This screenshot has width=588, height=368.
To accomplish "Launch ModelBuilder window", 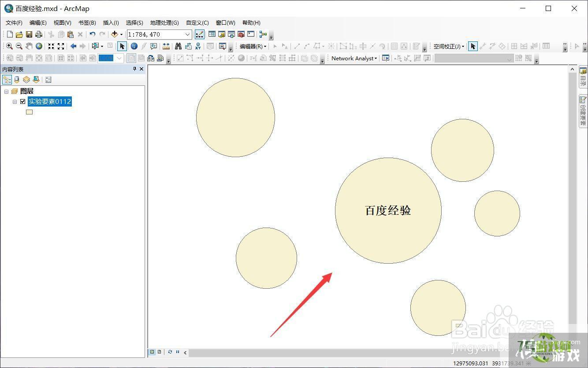I will click(x=263, y=34).
